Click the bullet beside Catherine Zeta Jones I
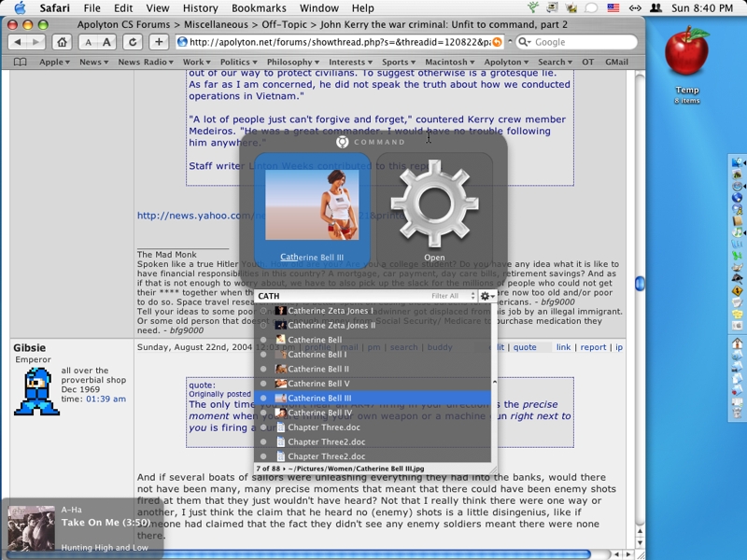This screenshot has height=560, width=747. (263, 311)
